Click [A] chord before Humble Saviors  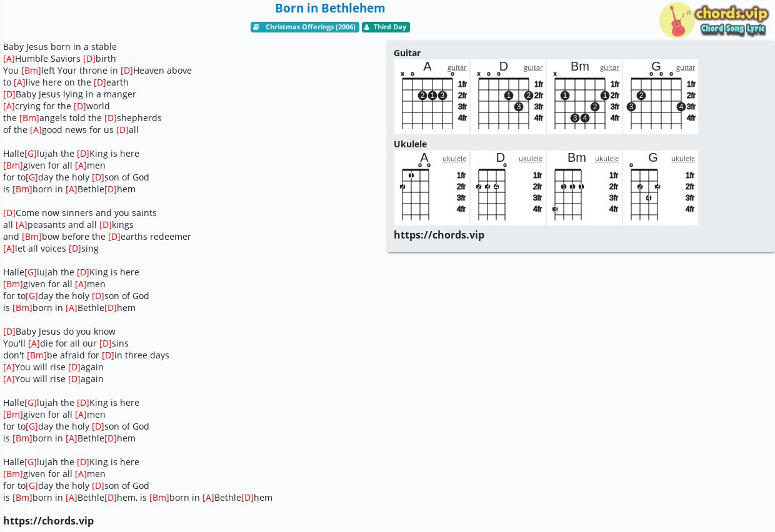point(9,59)
